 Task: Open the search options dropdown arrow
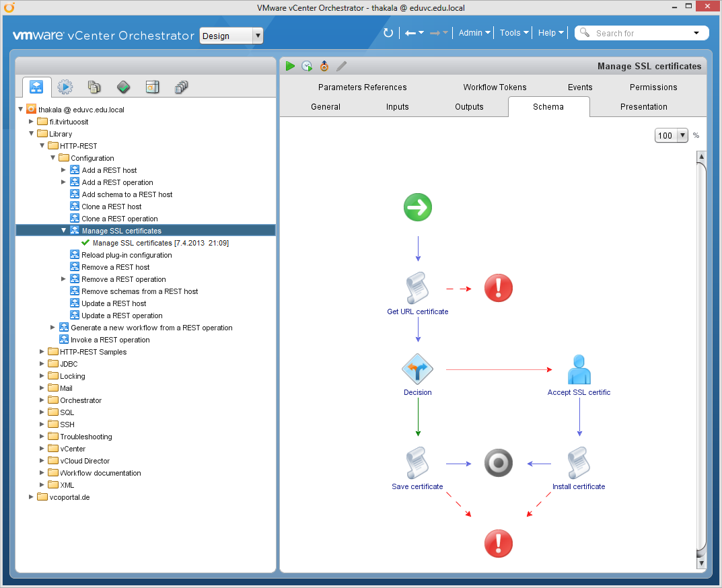(x=696, y=33)
